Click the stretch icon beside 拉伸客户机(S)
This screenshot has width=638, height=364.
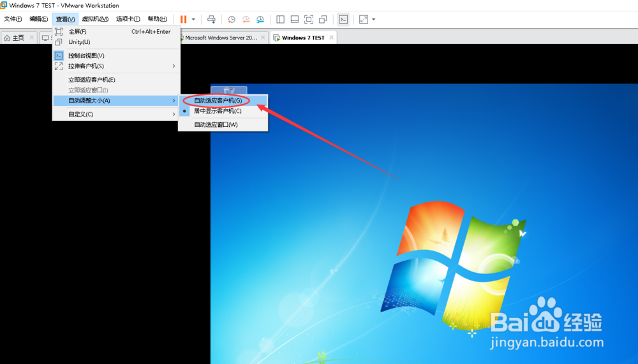pos(59,66)
